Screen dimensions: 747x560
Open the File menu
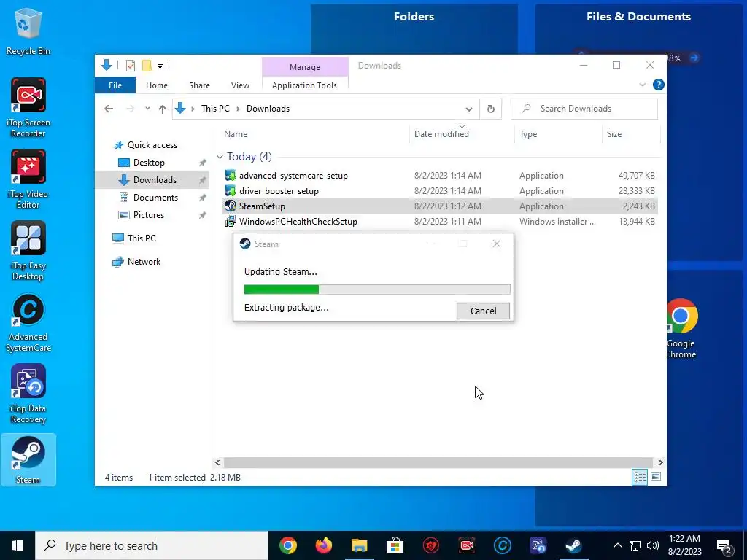pos(115,85)
